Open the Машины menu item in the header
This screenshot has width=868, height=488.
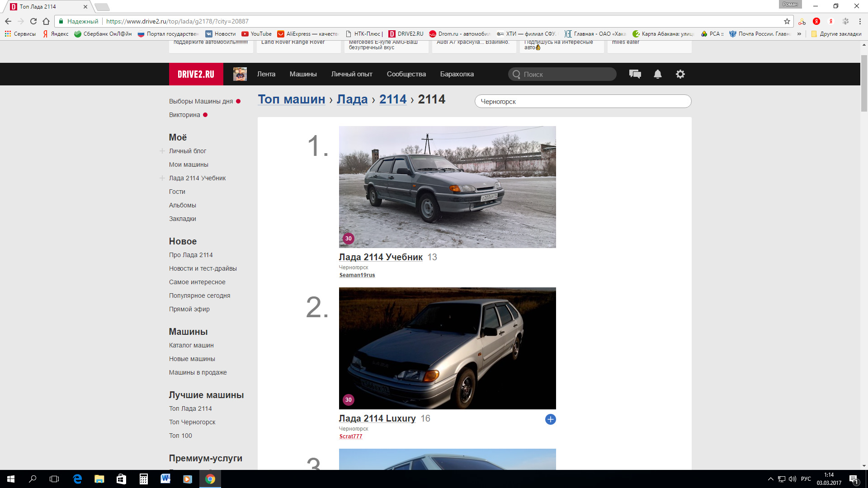(303, 74)
